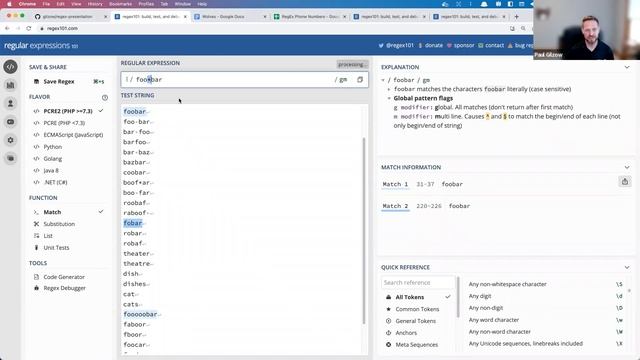Copy the regex to clipboard icon
640x360 pixels.
(x=360, y=80)
